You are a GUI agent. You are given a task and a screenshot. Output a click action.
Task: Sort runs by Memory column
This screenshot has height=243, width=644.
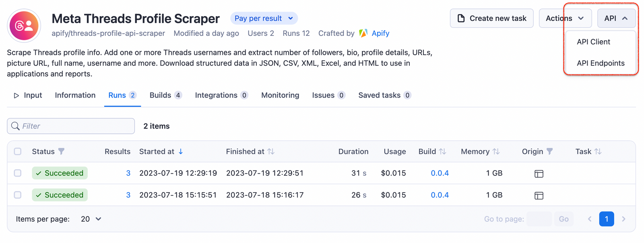click(496, 152)
